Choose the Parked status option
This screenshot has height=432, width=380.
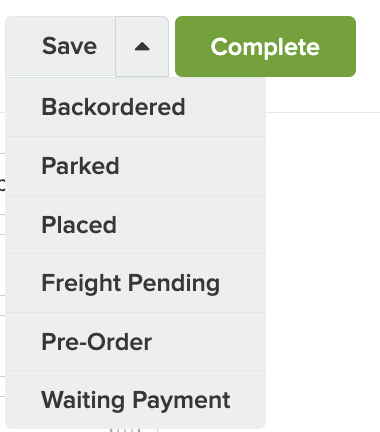135,166
